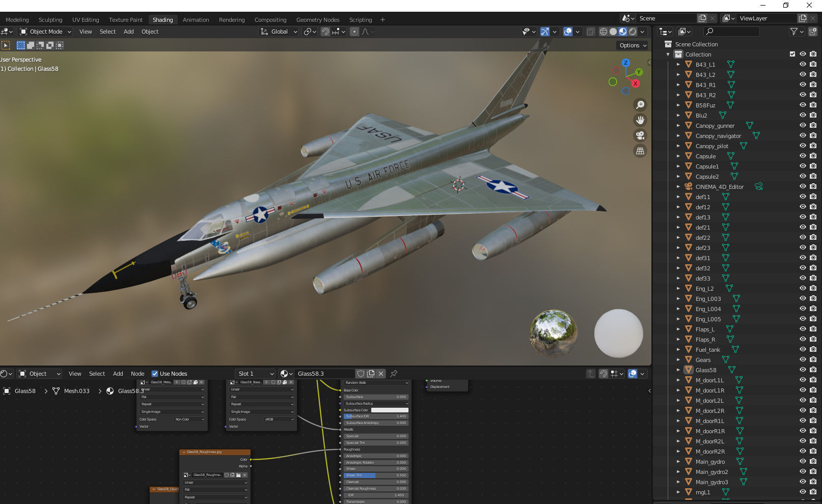The height and width of the screenshot is (504, 822).
Task: Switch to the UV Editing workspace tab
Action: [x=86, y=20]
